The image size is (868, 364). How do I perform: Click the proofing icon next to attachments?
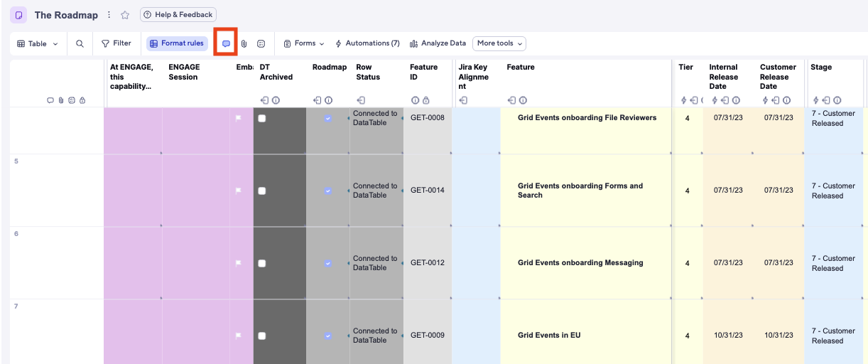click(261, 43)
